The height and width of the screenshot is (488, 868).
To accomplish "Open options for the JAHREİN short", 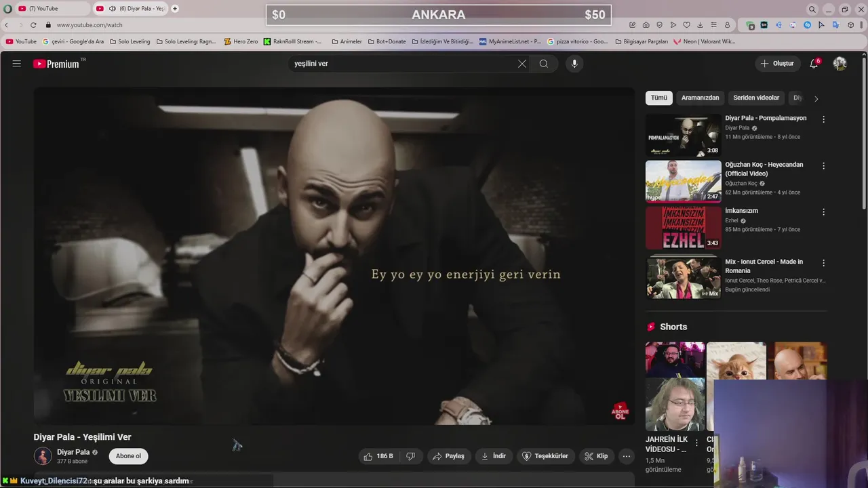I will [696, 443].
